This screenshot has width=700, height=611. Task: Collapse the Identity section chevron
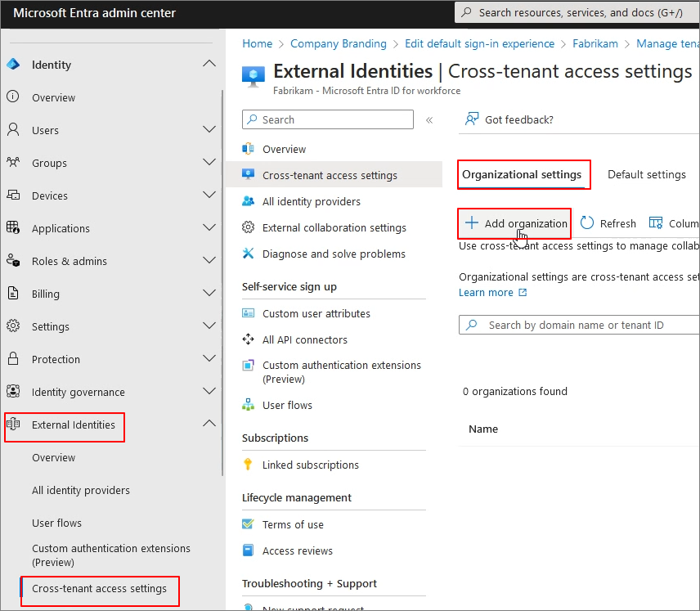click(x=209, y=64)
